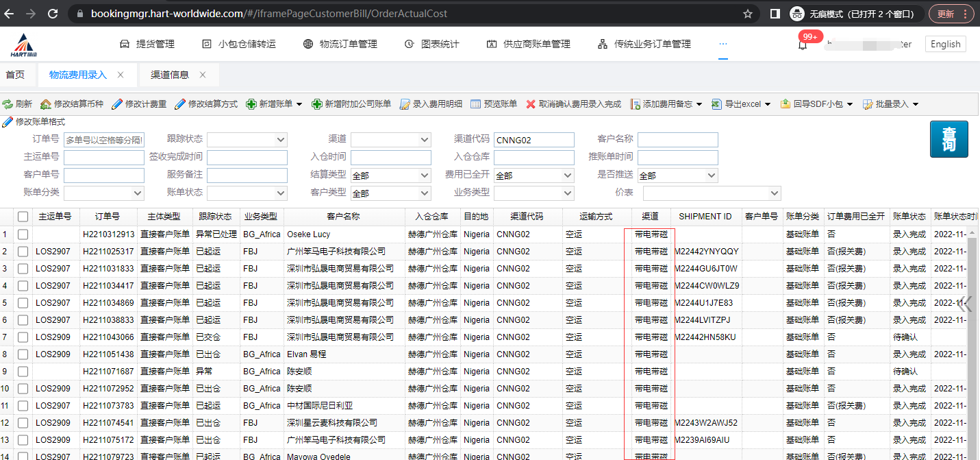Toggle the select-all checkbox in table header
Viewport: 980px width, 460px height.
pos(23,217)
